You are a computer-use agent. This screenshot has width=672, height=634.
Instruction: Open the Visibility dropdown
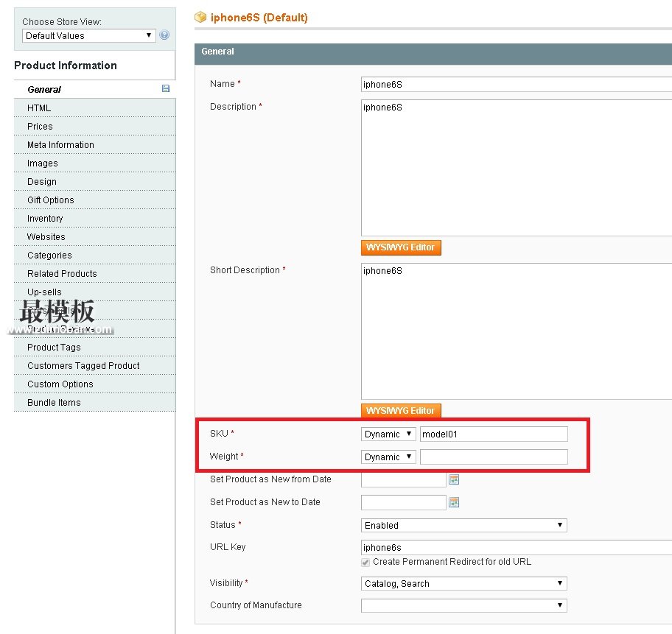pyautogui.click(x=463, y=583)
